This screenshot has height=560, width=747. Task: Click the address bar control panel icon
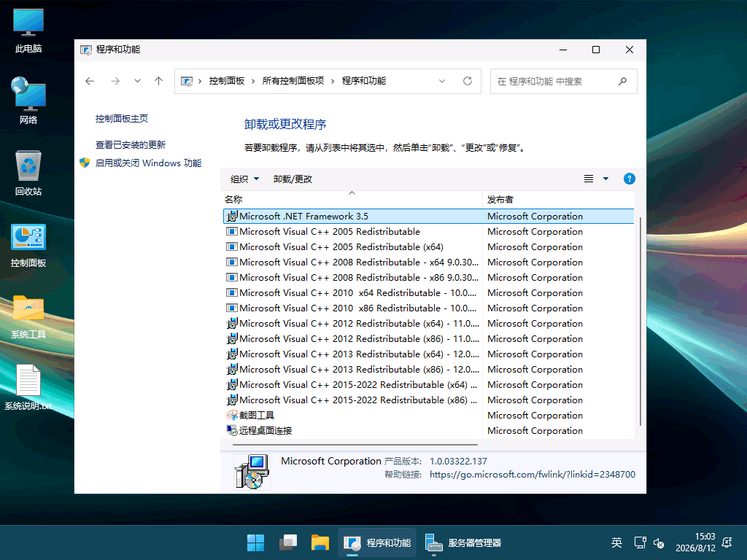pos(187,82)
